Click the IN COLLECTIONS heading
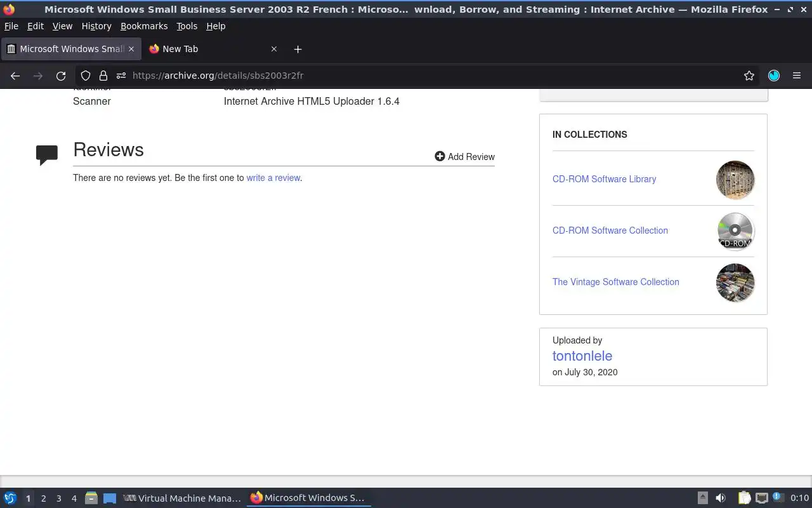This screenshot has width=812, height=508. [x=590, y=135]
